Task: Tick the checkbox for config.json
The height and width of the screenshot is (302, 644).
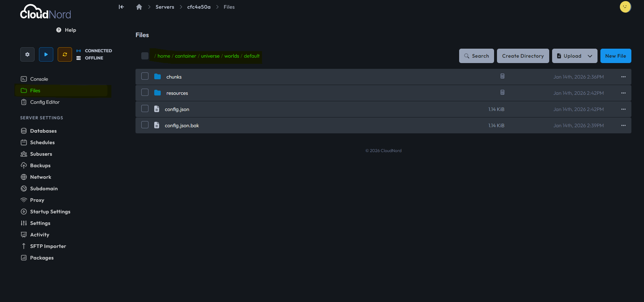Action: [145, 109]
